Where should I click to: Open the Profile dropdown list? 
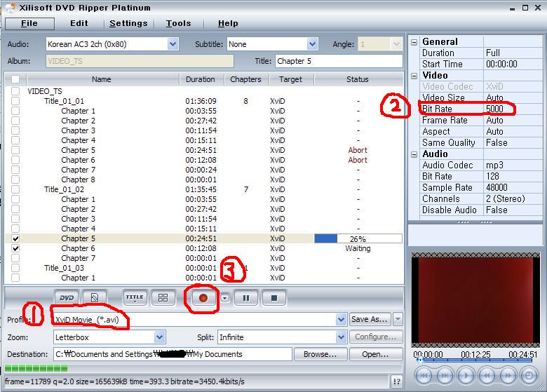(x=341, y=320)
